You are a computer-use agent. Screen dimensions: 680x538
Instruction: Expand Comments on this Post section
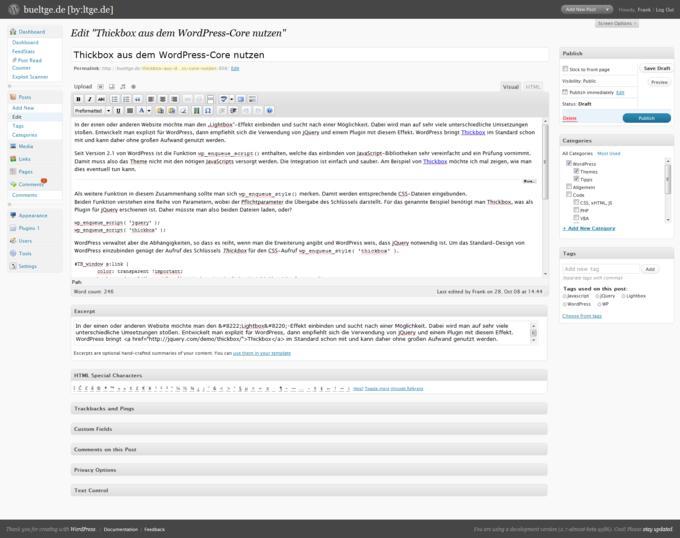(x=309, y=450)
